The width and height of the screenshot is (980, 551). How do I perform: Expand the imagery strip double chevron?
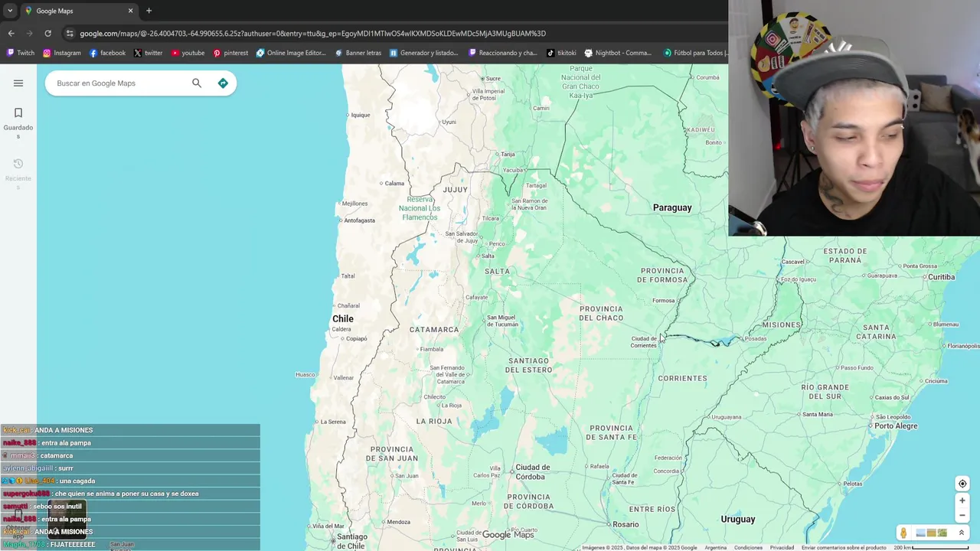962,533
